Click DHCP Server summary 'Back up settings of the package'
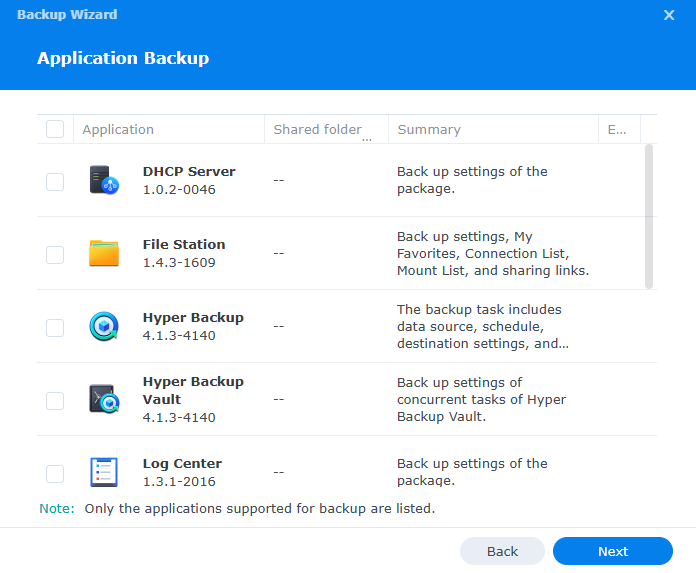This screenshot has height=573, width=696. [x=472, y=180]
